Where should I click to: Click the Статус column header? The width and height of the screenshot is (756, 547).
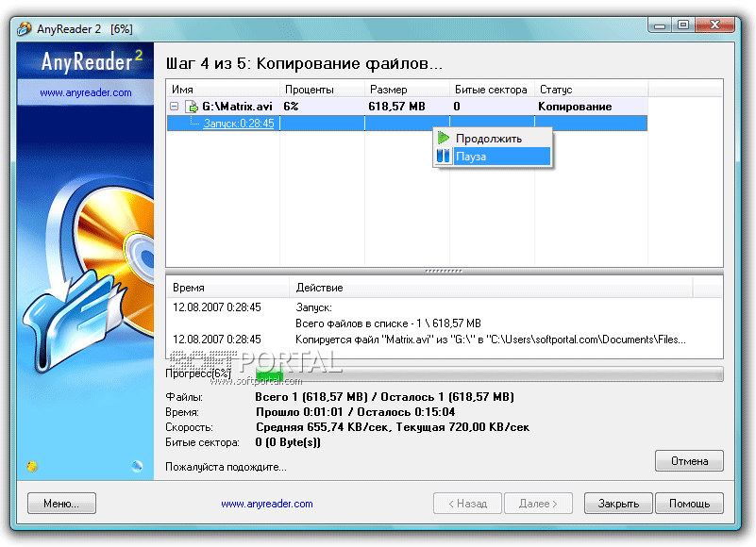tap(555, 90)
